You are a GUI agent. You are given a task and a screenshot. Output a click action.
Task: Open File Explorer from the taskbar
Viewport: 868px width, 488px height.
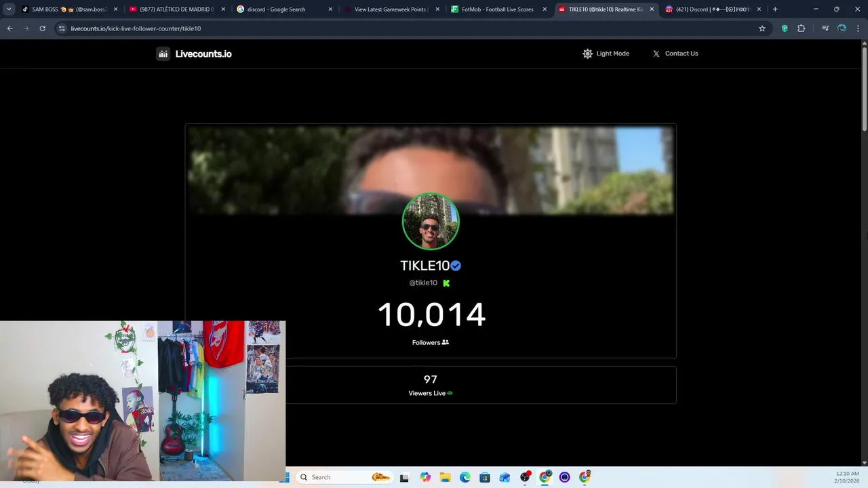445,477
